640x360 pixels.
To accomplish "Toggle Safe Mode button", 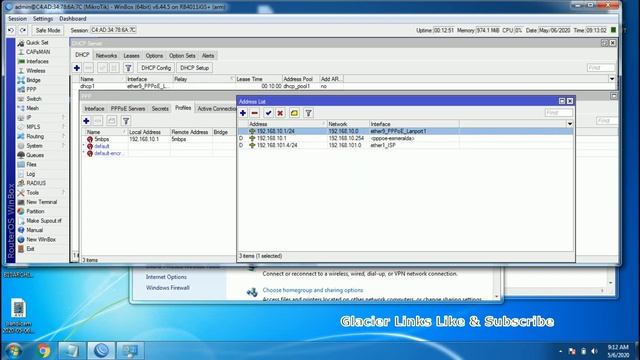I will click(x=48, y=30).
